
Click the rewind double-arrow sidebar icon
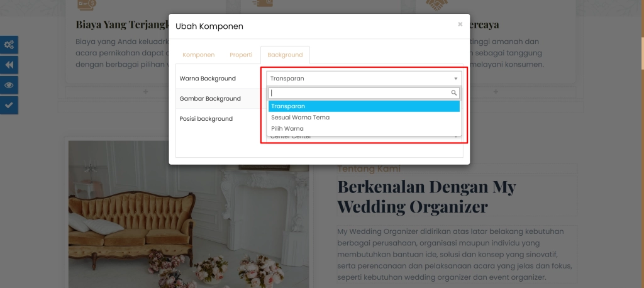click(9, 65)
